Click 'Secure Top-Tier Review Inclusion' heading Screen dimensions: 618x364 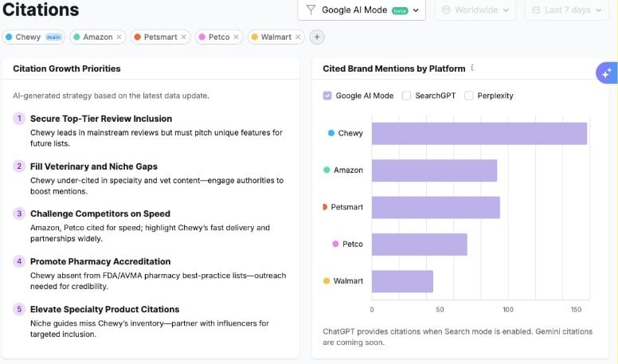(101, 119)
